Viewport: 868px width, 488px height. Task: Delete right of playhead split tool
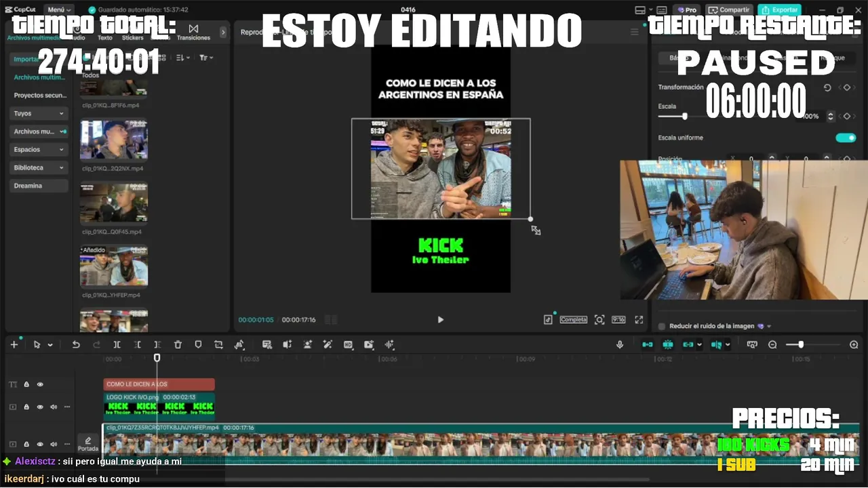pos(157,344)
